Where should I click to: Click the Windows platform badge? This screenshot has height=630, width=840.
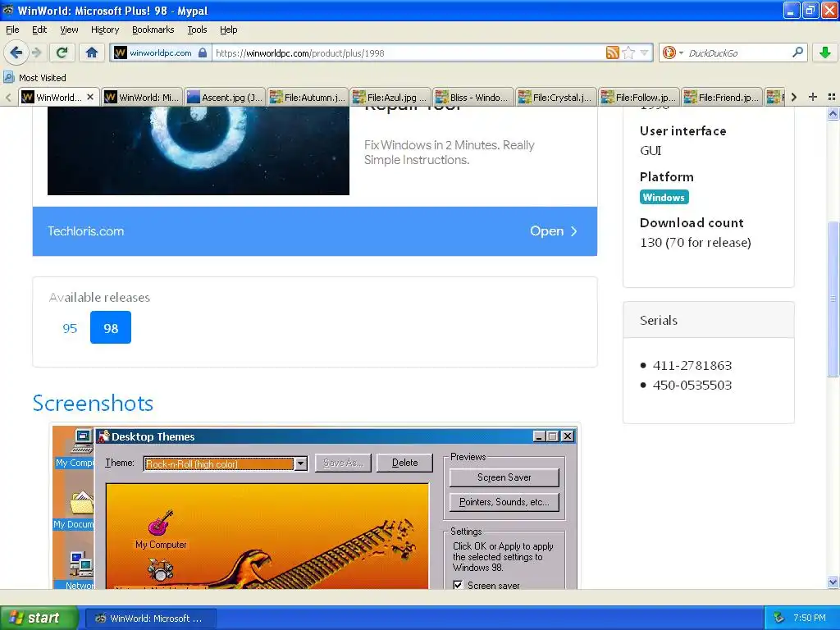click(664, 197)
